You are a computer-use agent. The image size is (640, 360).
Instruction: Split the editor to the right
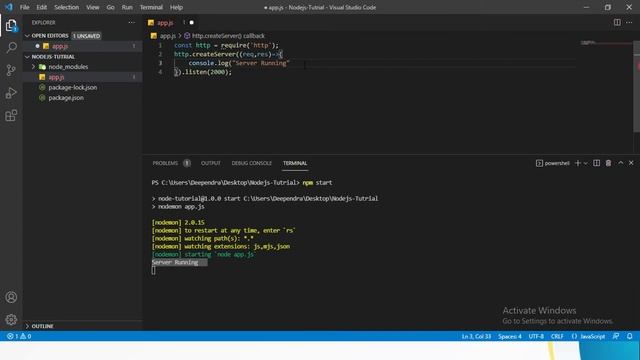[617, 22]
